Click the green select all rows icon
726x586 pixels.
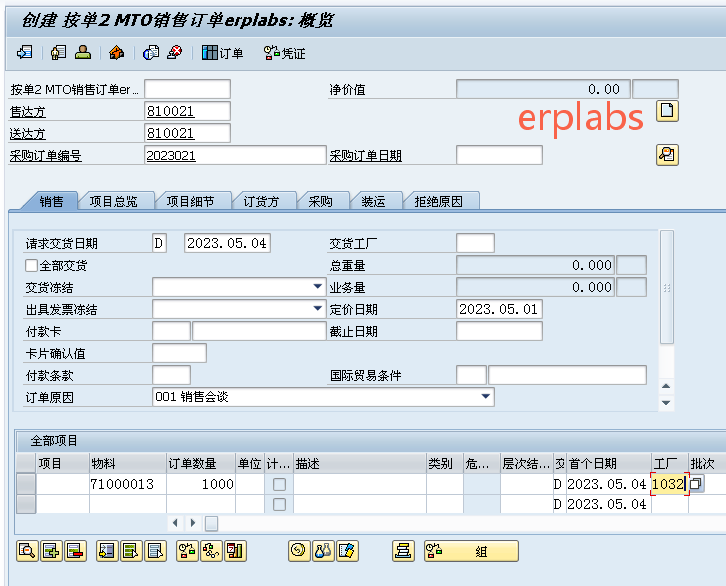[x=131, y=551]
